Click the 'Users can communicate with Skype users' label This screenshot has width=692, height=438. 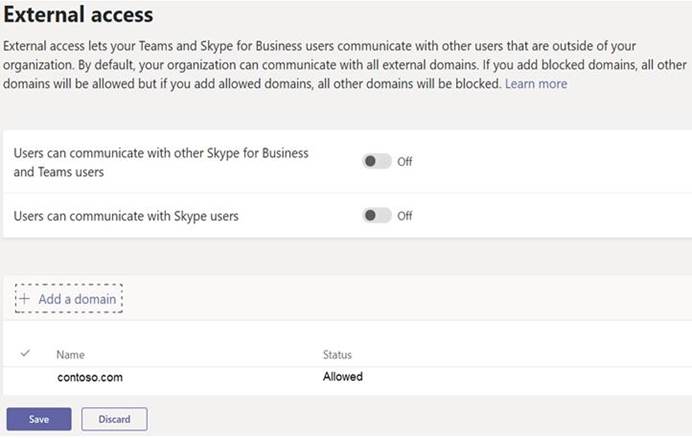click(x=126, y=216)
